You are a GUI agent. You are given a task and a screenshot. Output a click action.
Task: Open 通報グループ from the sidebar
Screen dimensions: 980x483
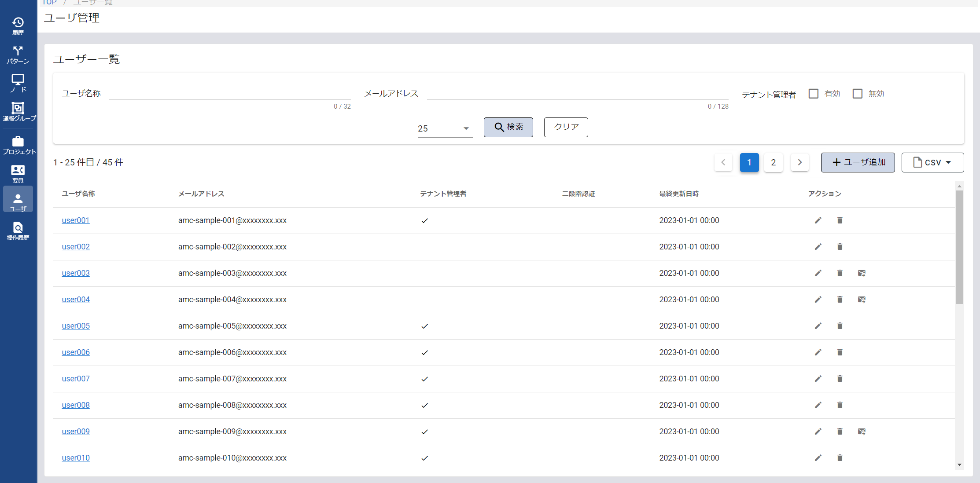coord(18,112)
